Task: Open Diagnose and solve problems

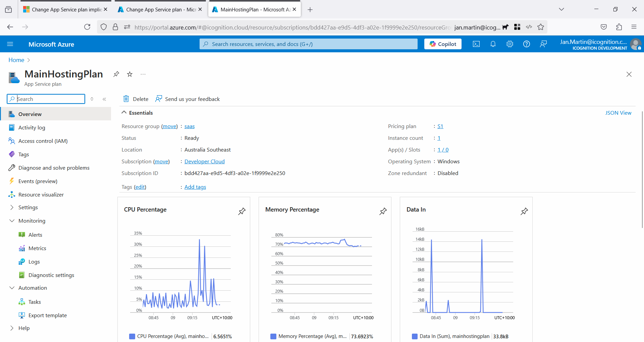Action: (x=54, y=168)
